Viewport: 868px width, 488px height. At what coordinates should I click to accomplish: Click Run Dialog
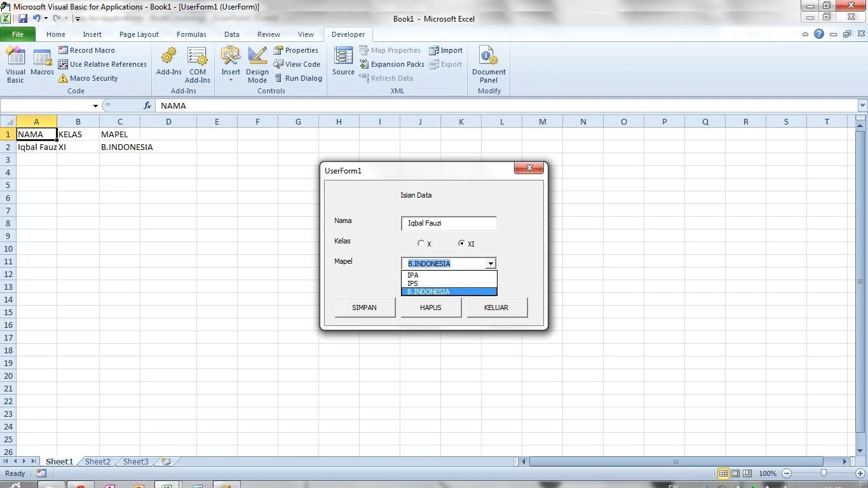pos(298,78)
